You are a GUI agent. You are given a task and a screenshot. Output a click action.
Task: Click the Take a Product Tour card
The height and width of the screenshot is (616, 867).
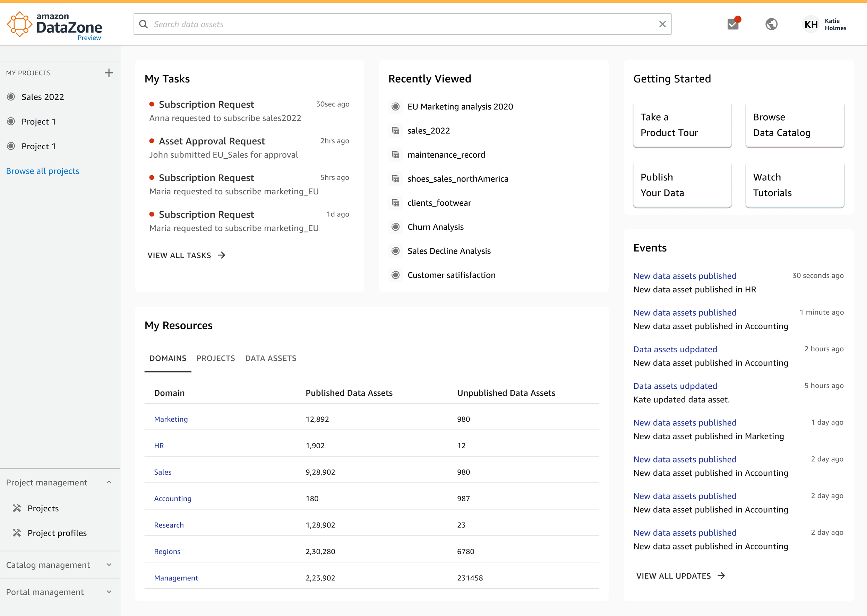click(x=682, y=125)
